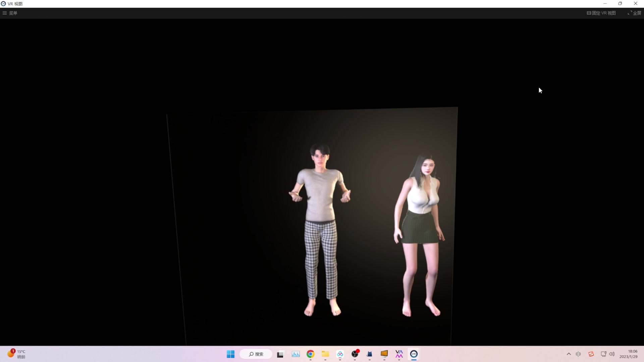The height and width of the screenshot is (362, 644).
Task: Click the screen cast icon in system tray
Action: [603, 354]
